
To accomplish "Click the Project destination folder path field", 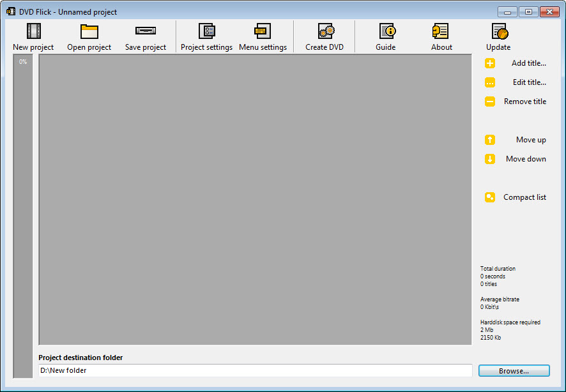I will pos(255,370).
